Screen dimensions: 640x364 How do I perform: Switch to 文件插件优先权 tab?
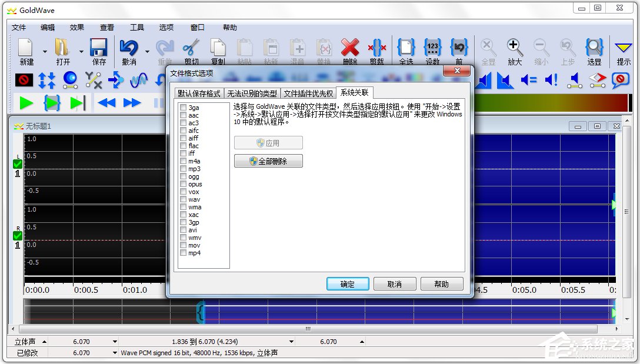click(x=308, y=93)
